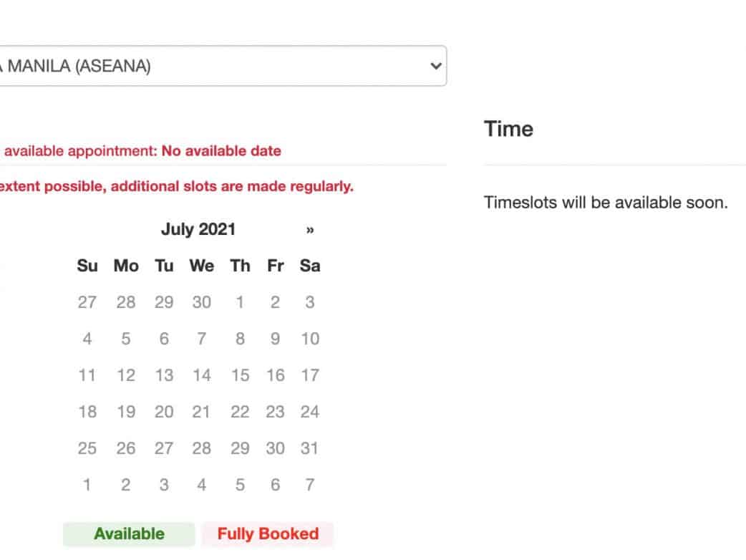Viewport: 746px width, 560px height.
Task: Select July 15 on the calendar
Action: point(240,375)
